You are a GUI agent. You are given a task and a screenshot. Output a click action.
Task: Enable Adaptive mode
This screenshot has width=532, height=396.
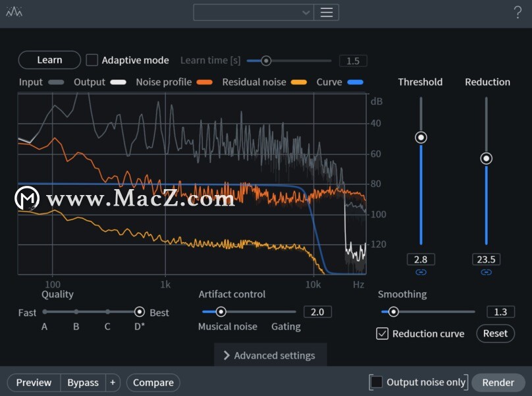pyautogui.click(x=92, y=60)
